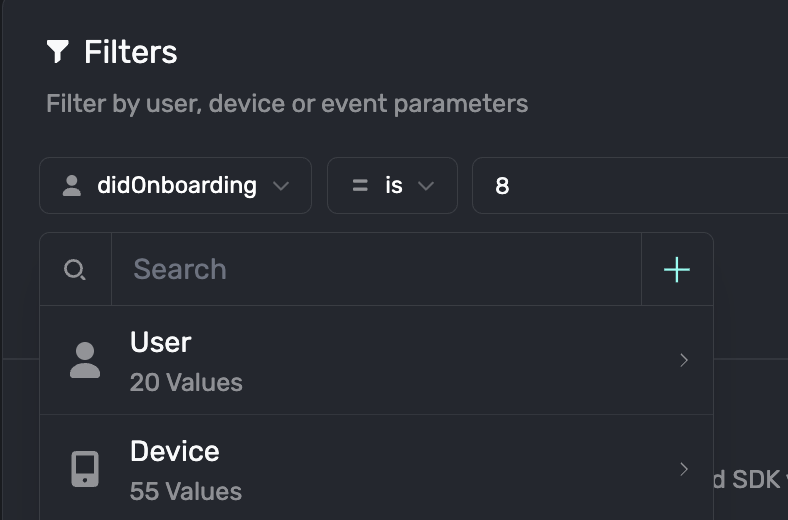The width and height of the screenshot is (788, 520).
Task: Select the Device category label
Action: click(x=175, y=451)
